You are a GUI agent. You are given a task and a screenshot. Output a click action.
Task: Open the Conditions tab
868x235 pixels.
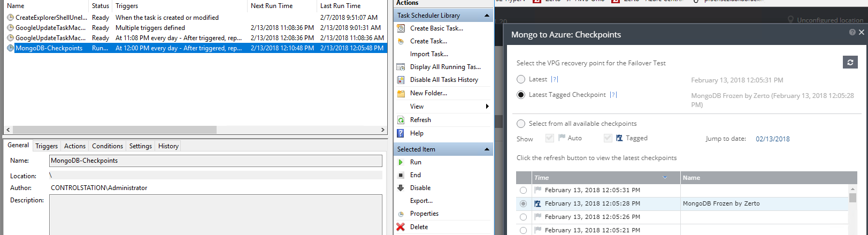[107, 146]
